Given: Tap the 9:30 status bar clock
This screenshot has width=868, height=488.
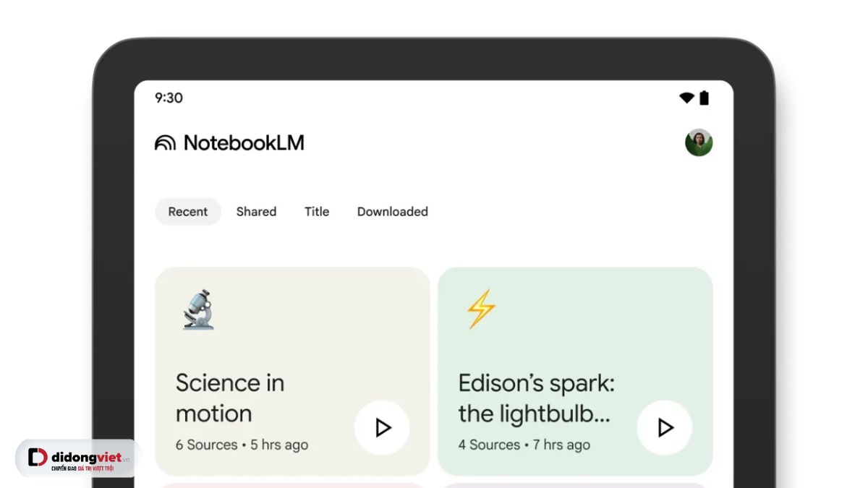Looking at the screenshot, I should pyautogui.click(x=169, y=98).
